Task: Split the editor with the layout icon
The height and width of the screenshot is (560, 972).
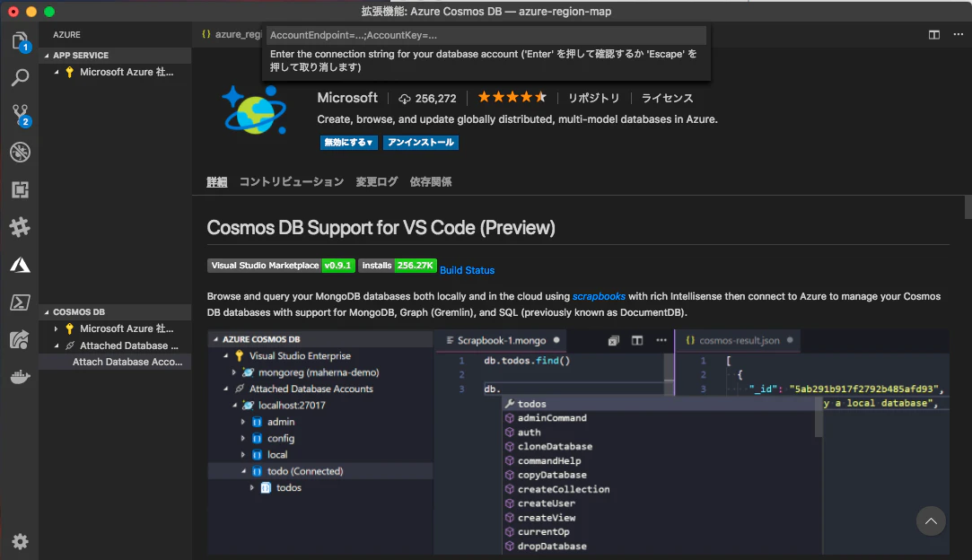Action: [933, 35]
